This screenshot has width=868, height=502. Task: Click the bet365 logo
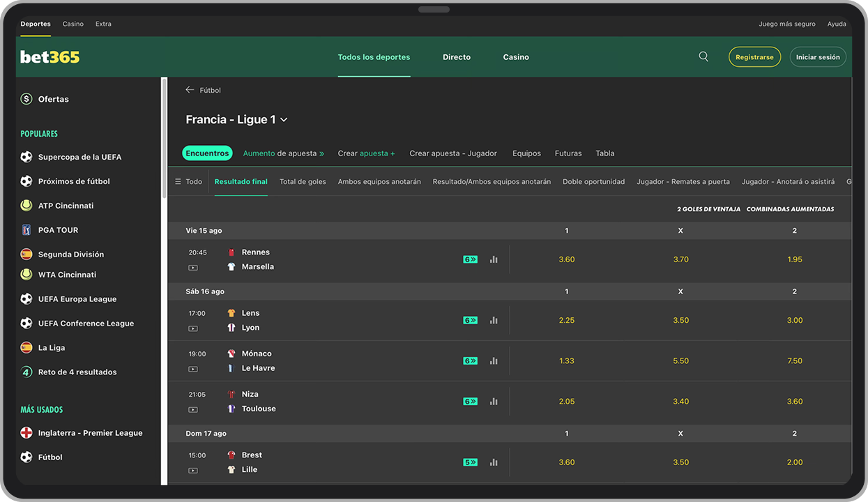pos(50,57)
